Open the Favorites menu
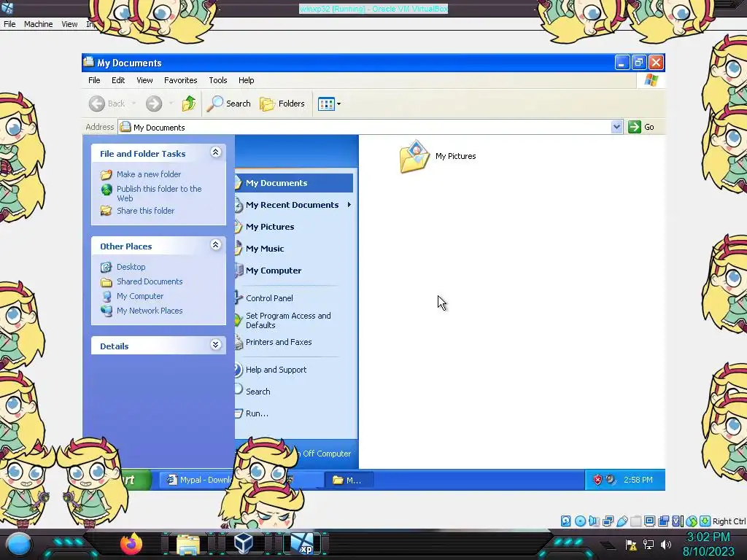The image size is (747, 560). (181, 80)
